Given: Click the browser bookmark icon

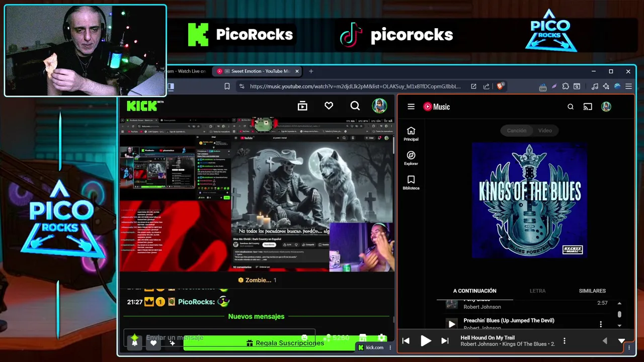Looking at the screenshot, I should click(227, 86).
